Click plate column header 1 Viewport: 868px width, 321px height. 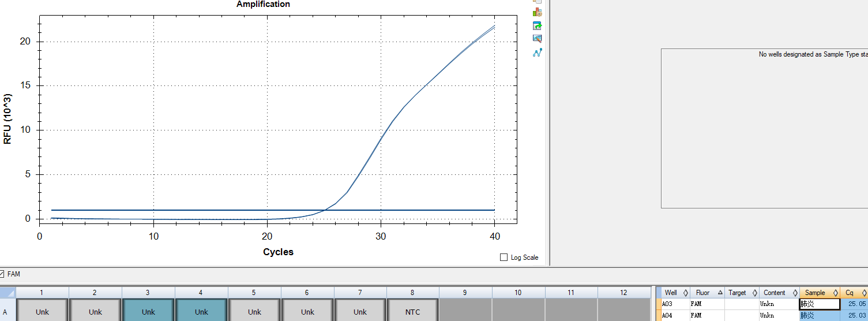pyautogui.click(x=42, y=293)
